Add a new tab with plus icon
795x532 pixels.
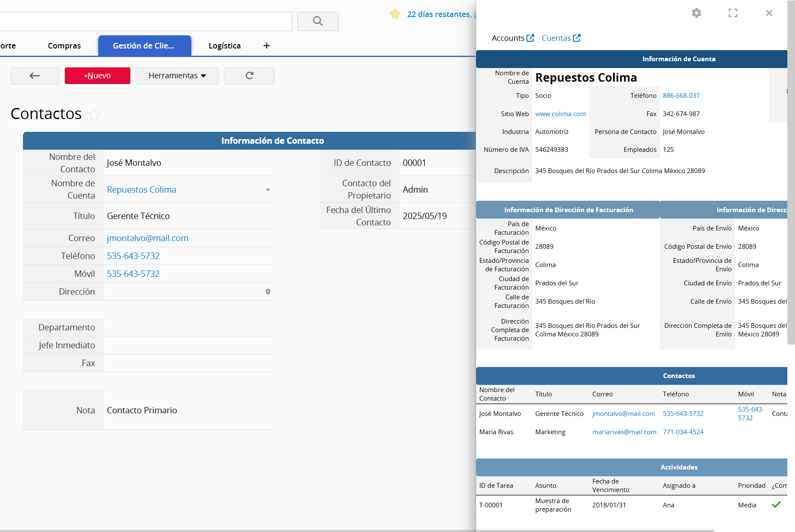pyautogui.click(x=267, y=46)
